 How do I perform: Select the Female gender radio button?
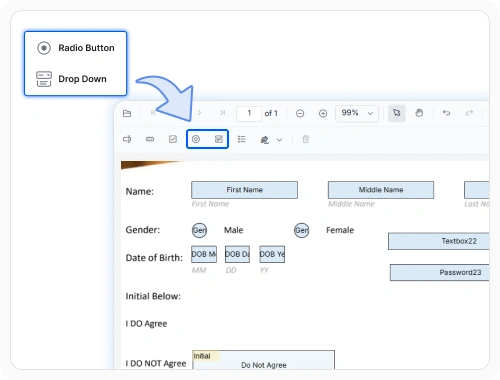tap(301, 230)
